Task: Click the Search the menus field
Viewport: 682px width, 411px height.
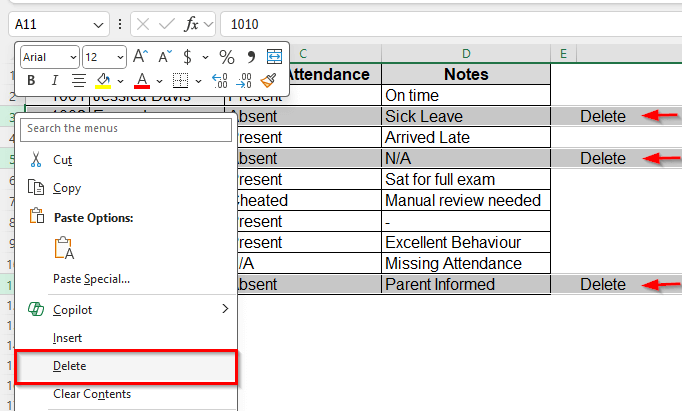Action: 125,128
